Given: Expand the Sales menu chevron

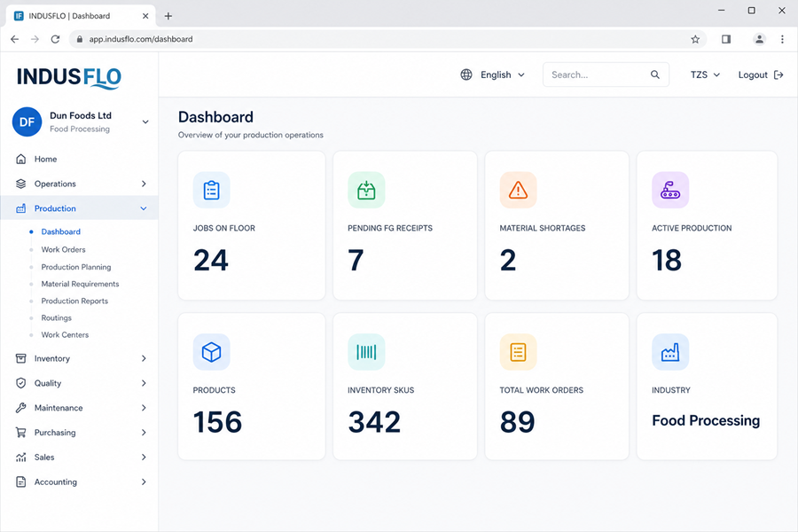Looking at the screenshot, I should click(x=144, y=458).
